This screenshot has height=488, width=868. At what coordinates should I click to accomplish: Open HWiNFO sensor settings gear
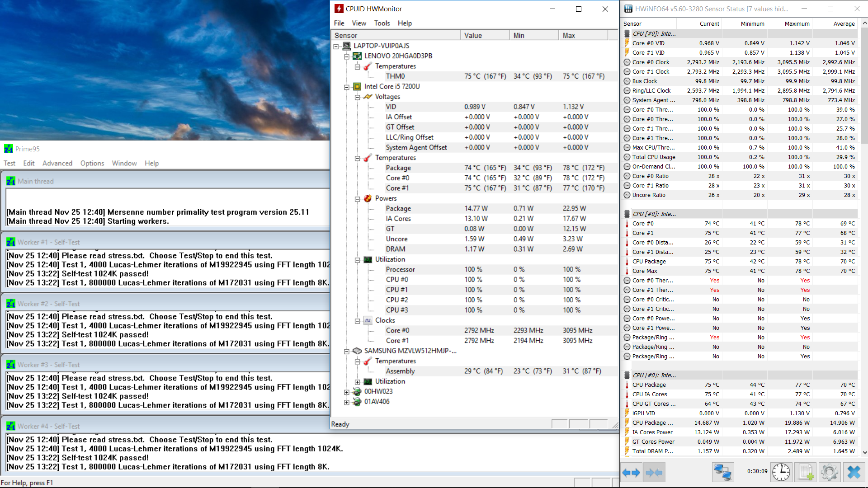(x=829, y=473)
